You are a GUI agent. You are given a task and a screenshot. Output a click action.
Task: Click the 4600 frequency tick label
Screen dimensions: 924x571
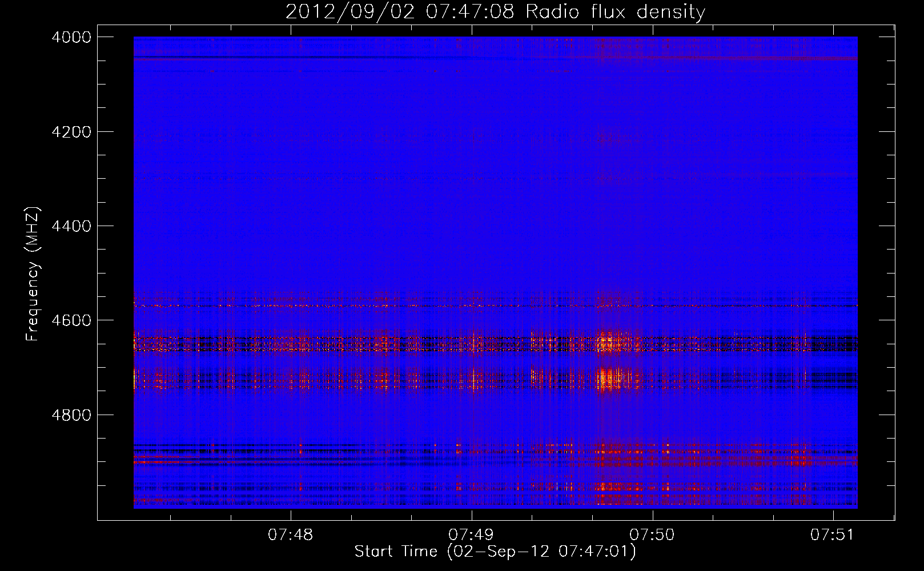71,320
